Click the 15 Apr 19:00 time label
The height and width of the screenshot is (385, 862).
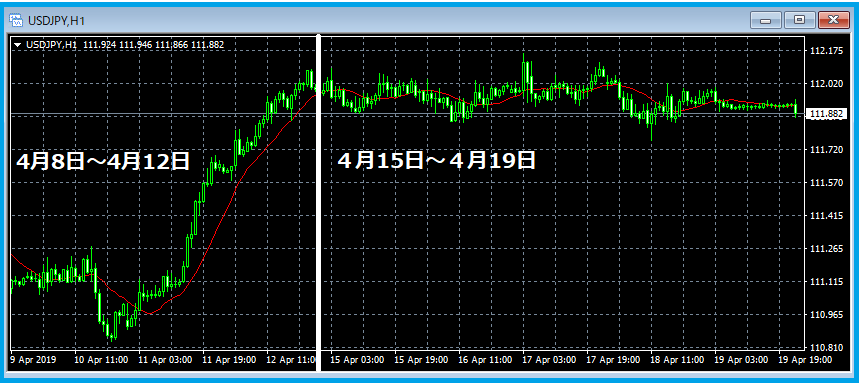(x=422, y=360)
